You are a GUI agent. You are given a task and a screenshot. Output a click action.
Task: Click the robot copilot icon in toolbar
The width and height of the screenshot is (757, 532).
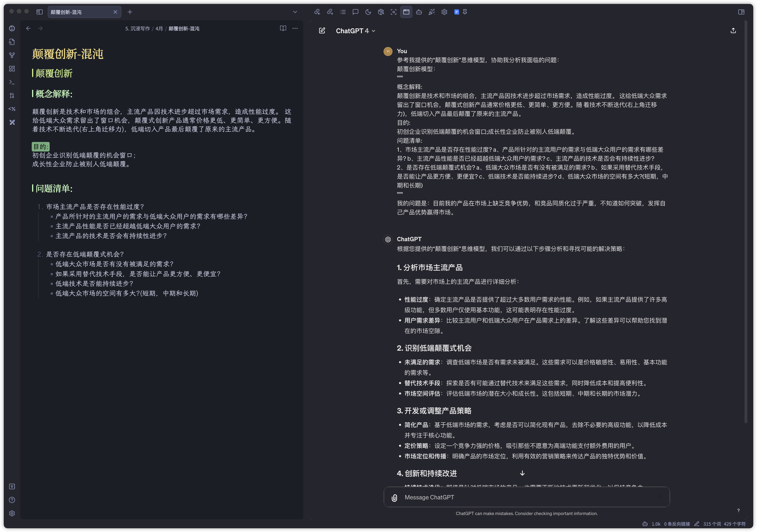[419, 12]
